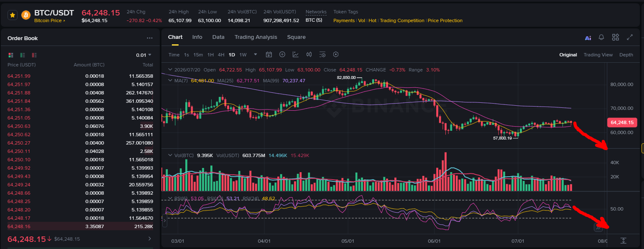Toggle the favorite star for BTC/USDT
The height and width of the screenshot is (249, 644).
tap(13, 15)
